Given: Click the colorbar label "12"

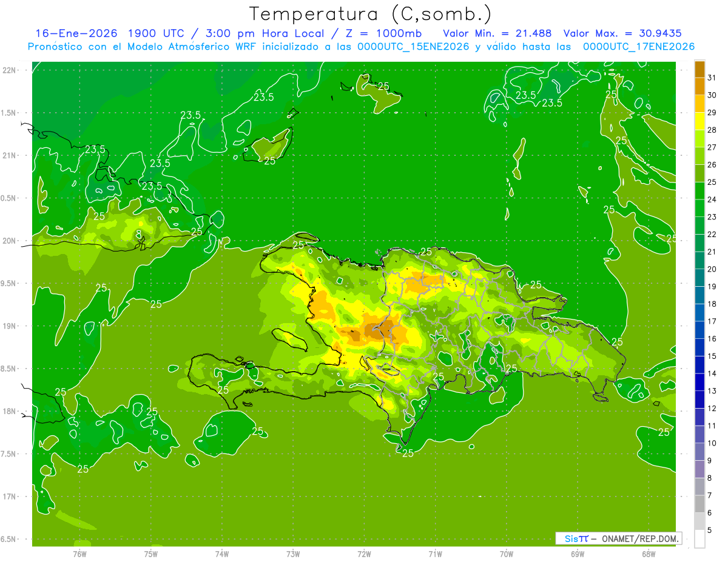Looking at the screenshot, I should (x=712, y=408).
